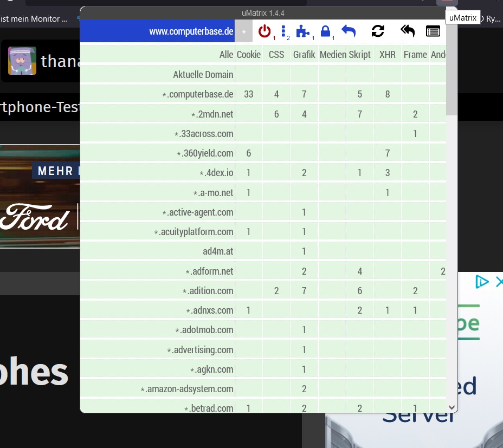Image resolution: width=503 pixels, height=448 pixels.
Task: Click the Aktuelle Domain row label
Action: [158, 74]
